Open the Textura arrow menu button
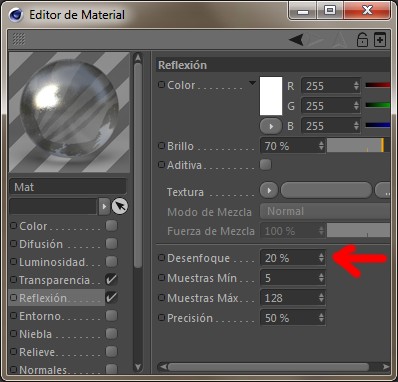This screenshot has height=382, width=398. click(x=269, y=191)
